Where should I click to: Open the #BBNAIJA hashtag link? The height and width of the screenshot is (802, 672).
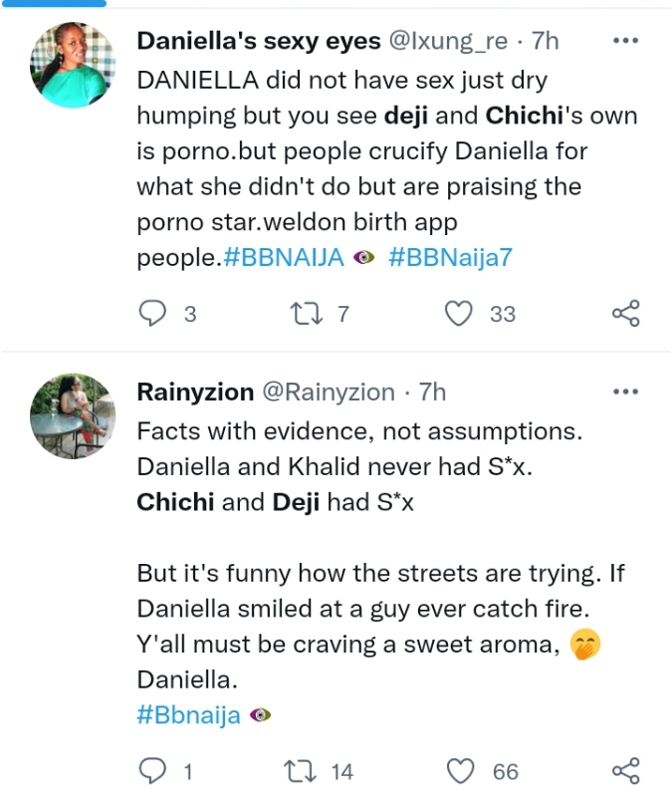(x=284, y=257)
